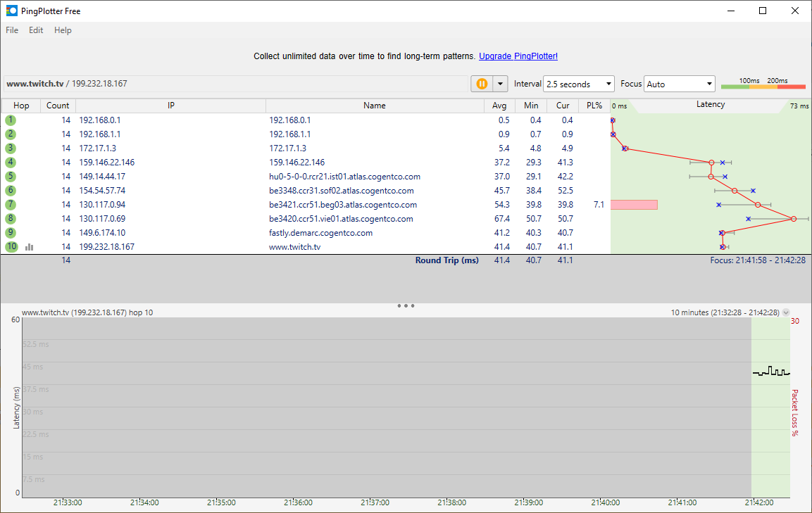The width and height of the screenshot is (812, 513).
Task: Pause the trace with the orange button
Action: 482,84
